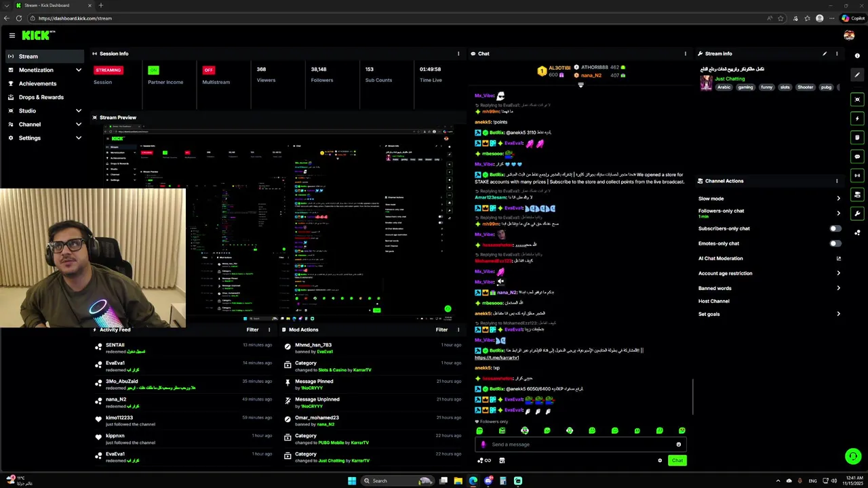This screenshot has height=488, width=868.
Task: Click the channel points icon below chat input
Action: point(484,461)
